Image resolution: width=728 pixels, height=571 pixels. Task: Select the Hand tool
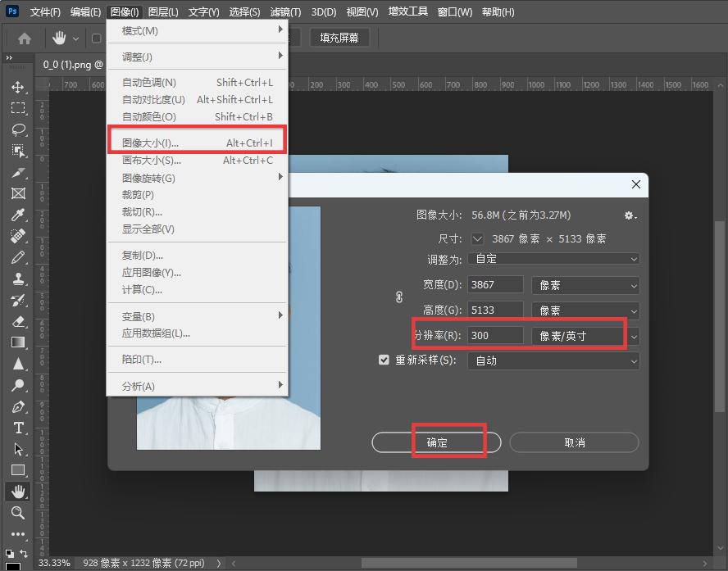18,492
